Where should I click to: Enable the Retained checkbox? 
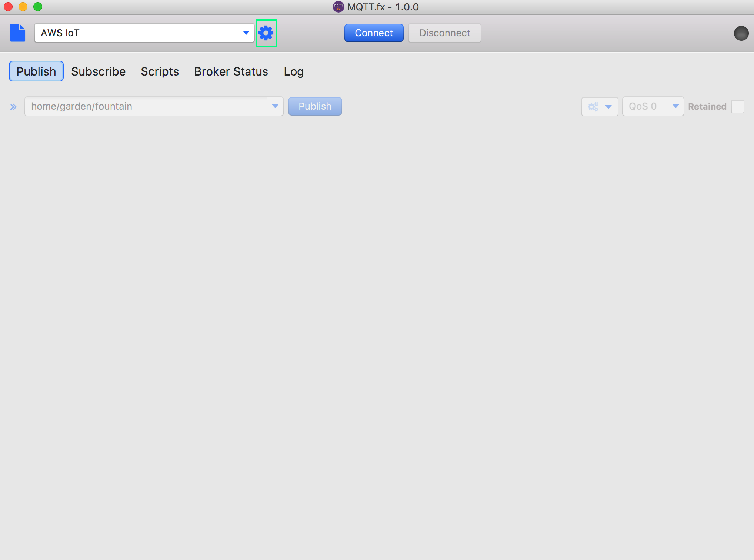point(737,107)
